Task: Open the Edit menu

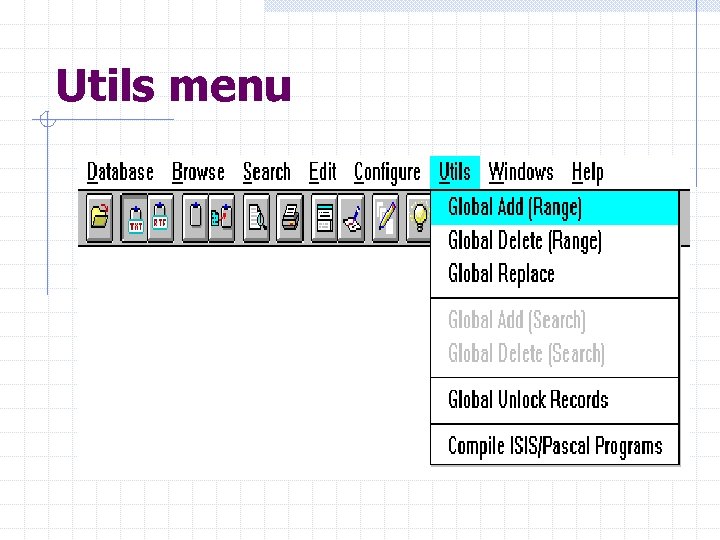Action: [x=322, y=172]
